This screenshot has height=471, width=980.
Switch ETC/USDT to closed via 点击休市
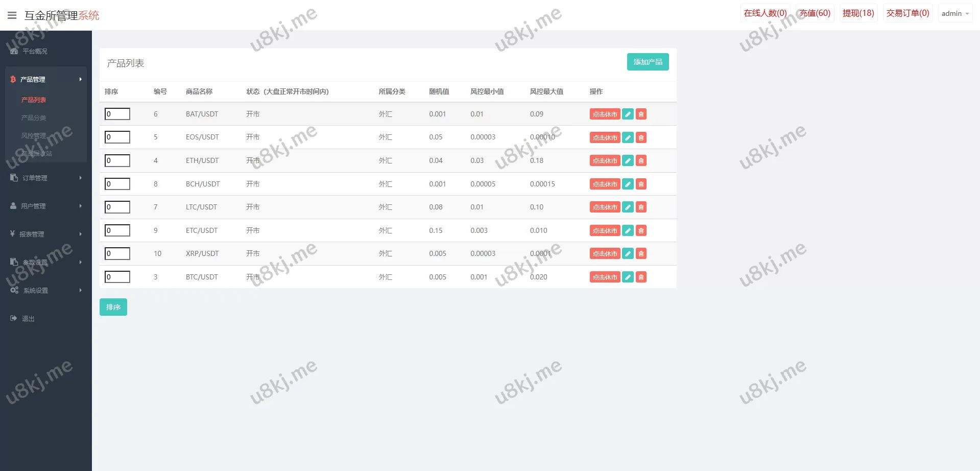(x=605, y=230)
